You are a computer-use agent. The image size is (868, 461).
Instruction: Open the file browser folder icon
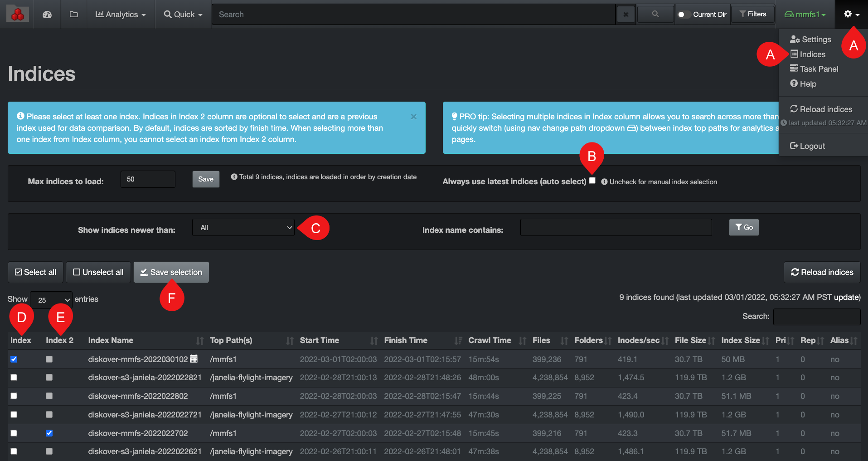tap(73, 14)
